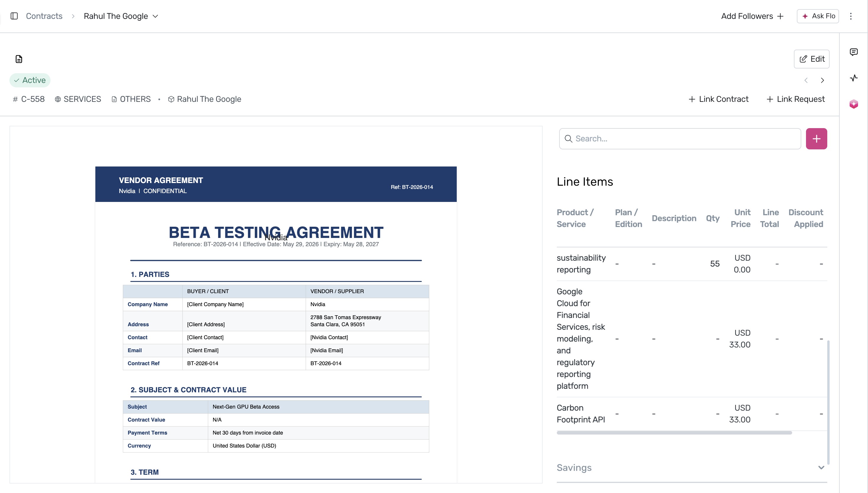Click Link Contract
Image resolution: width=868 pixels, height=493 pixels.
[x=718, y=99]
